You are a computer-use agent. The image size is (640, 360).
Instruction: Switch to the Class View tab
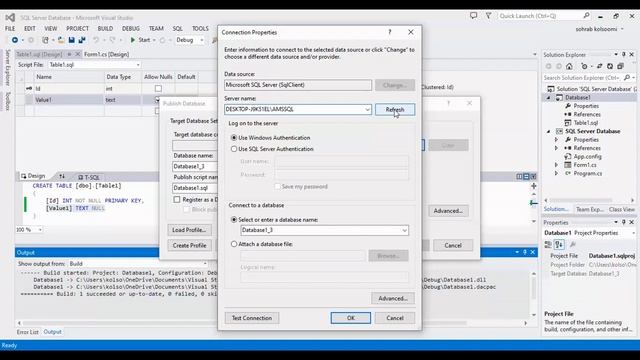click(622, 209)
